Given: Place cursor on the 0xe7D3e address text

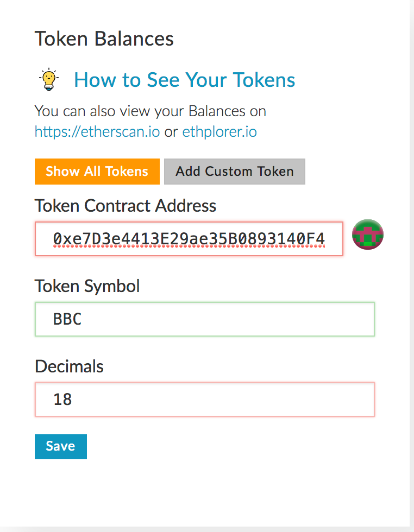Looking at the screenshot, I should [189, 238].
